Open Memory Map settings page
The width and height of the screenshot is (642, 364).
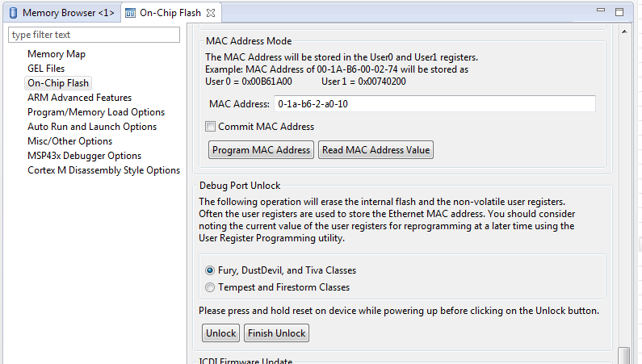point(57,54)
